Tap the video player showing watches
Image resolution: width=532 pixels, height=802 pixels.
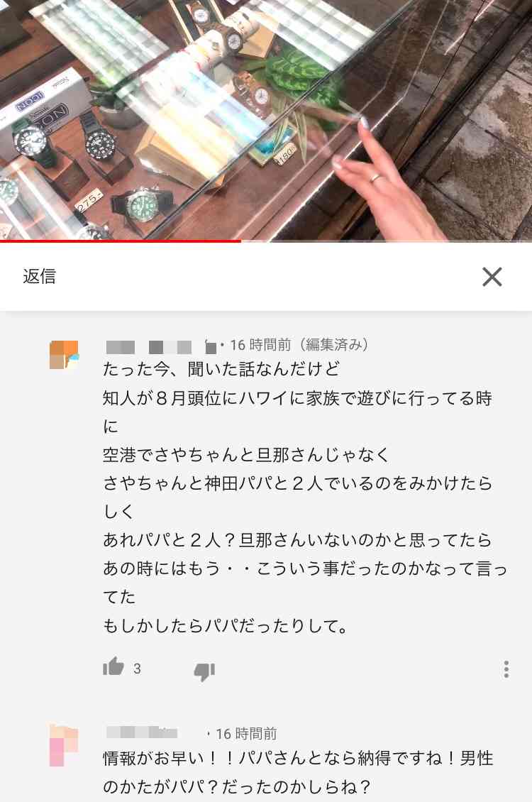pyautogui.click(x=266, y=120)
